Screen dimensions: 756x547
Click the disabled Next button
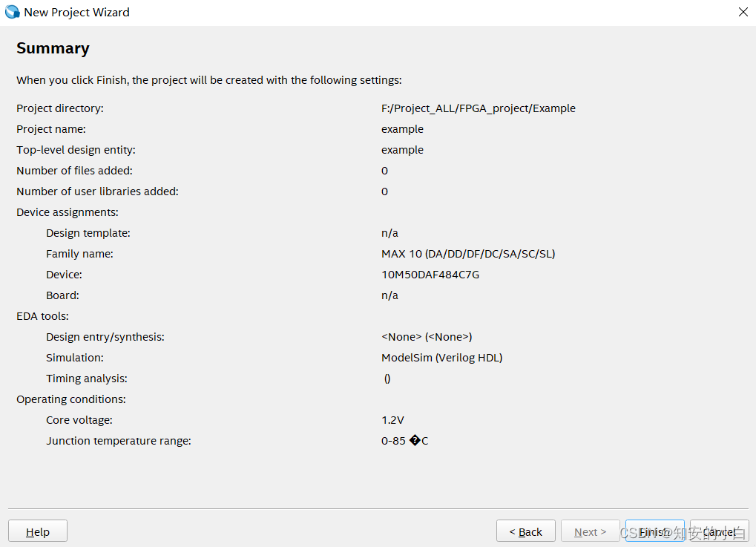coord(590,531)
